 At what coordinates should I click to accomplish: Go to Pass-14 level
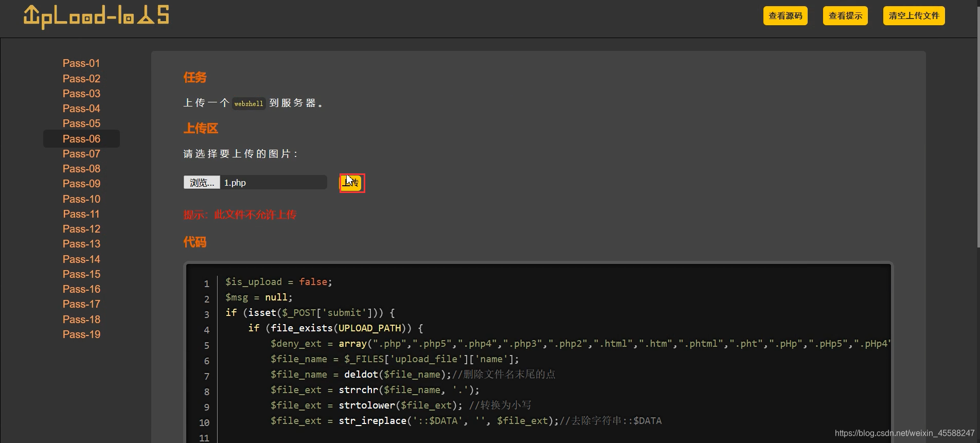coord(81,259)
